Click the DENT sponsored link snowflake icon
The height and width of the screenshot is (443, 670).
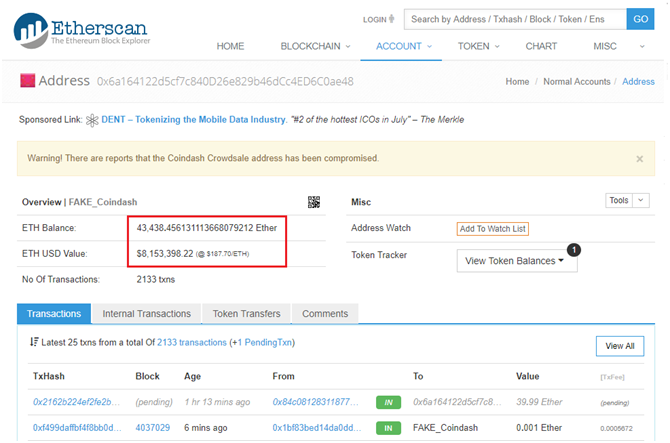click(x=92, y=120)
